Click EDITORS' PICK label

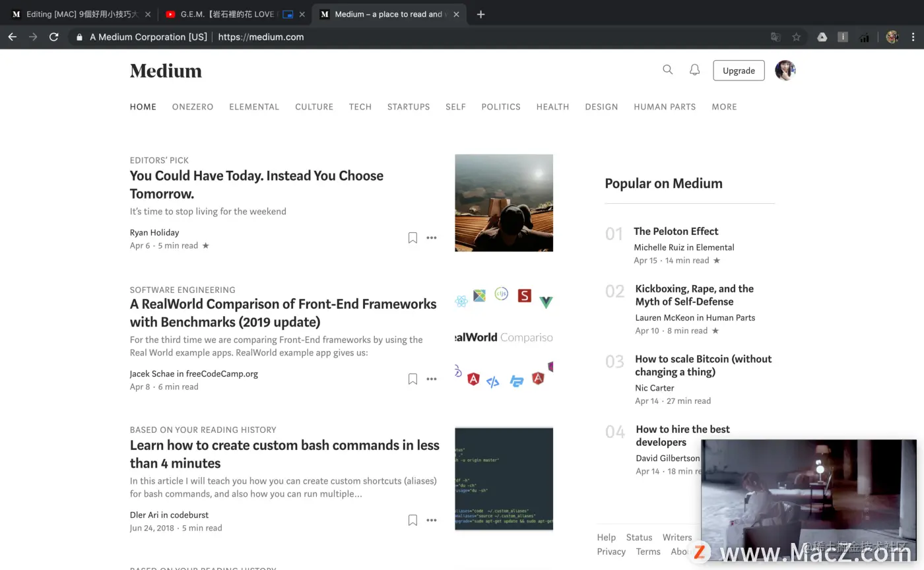coord(159,160)
